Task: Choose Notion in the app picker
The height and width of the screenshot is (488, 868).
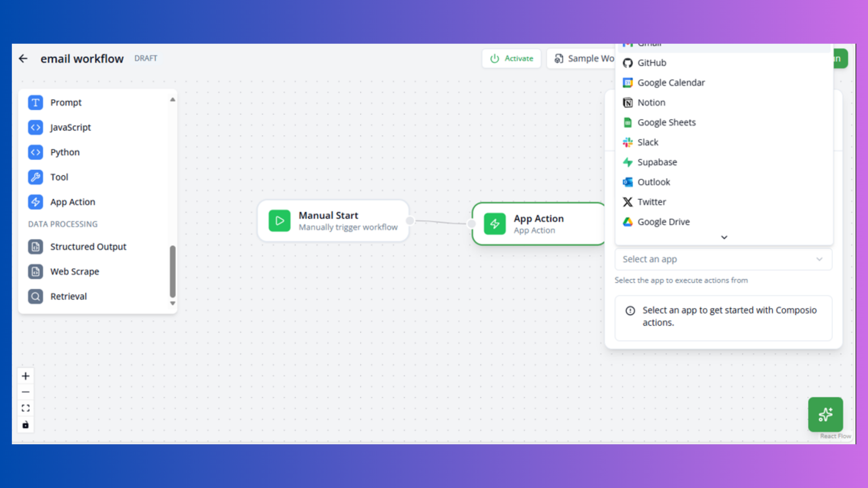Action: coord(651,102)
